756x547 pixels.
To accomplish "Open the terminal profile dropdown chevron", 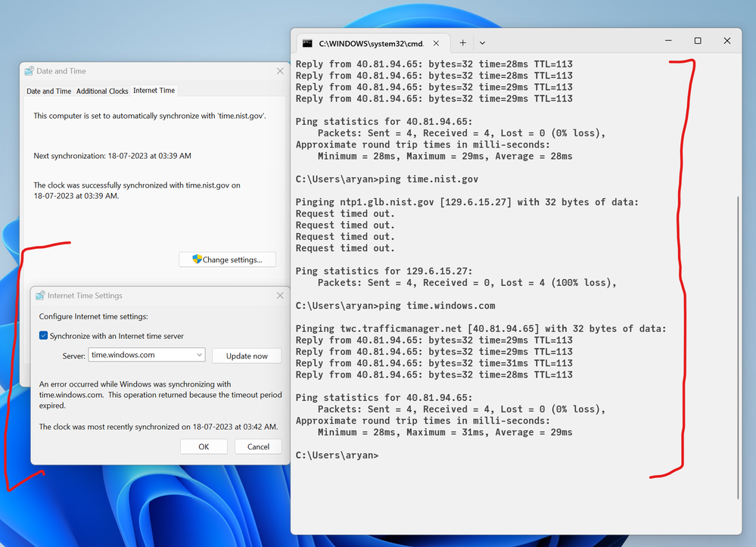I will (482, 43).
